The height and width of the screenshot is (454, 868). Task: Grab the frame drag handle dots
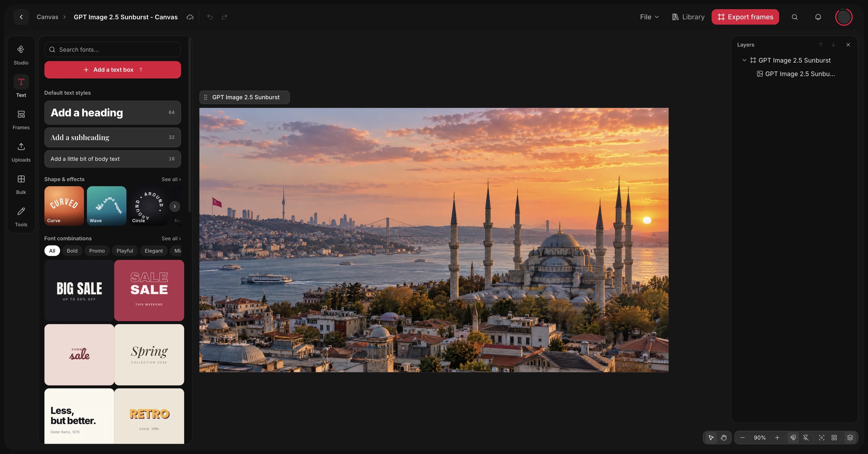coord(206,97)
